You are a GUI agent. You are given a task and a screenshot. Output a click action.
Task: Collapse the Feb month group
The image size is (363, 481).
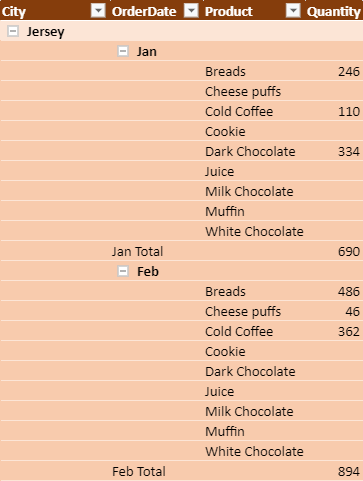click(x=123, y=271)
